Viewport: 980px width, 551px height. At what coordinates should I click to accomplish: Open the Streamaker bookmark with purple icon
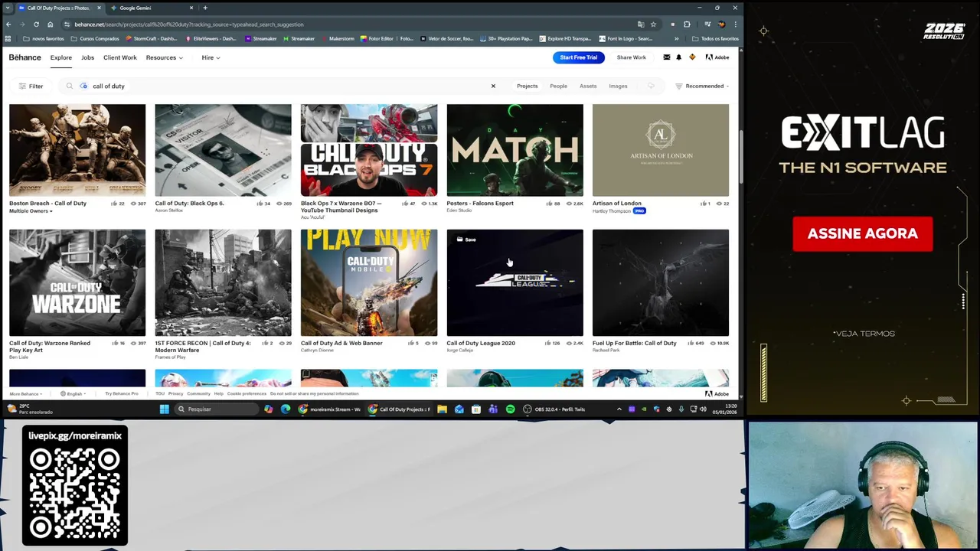260,38
